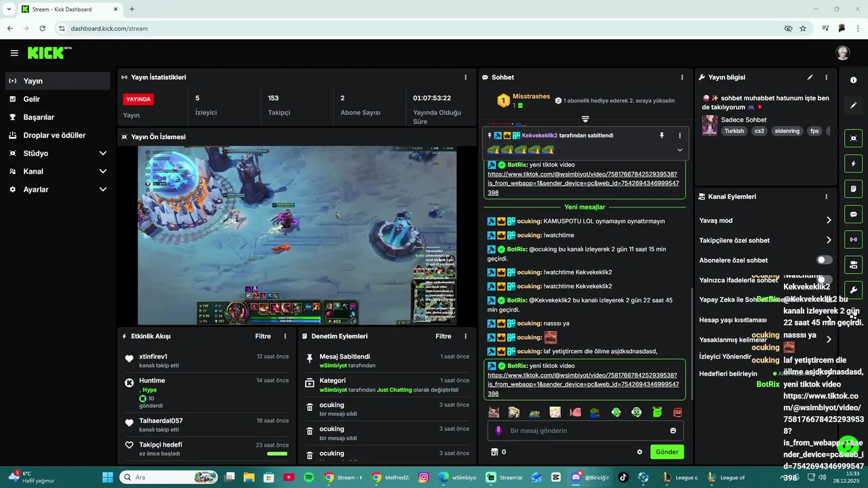Viewport: 868px width, 488px height.
Task: Click the KICK logo
Action: tap(50, 53)
